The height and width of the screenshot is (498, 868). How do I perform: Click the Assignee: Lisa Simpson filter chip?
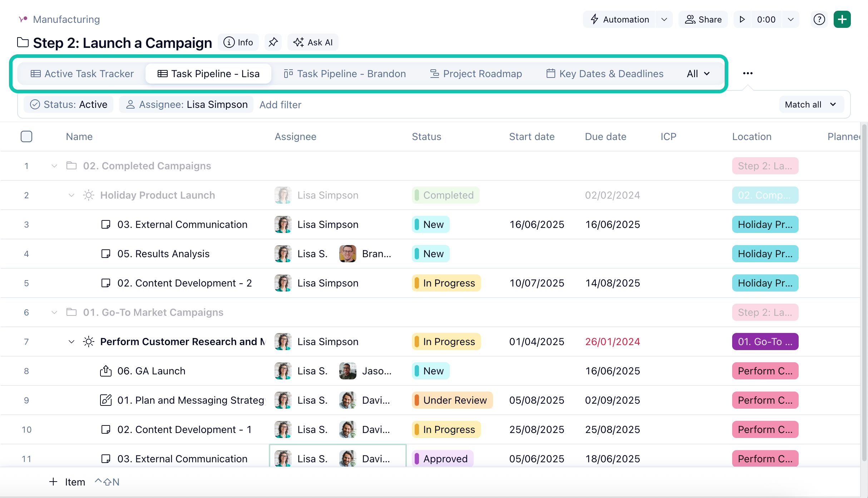coord(186,104)
